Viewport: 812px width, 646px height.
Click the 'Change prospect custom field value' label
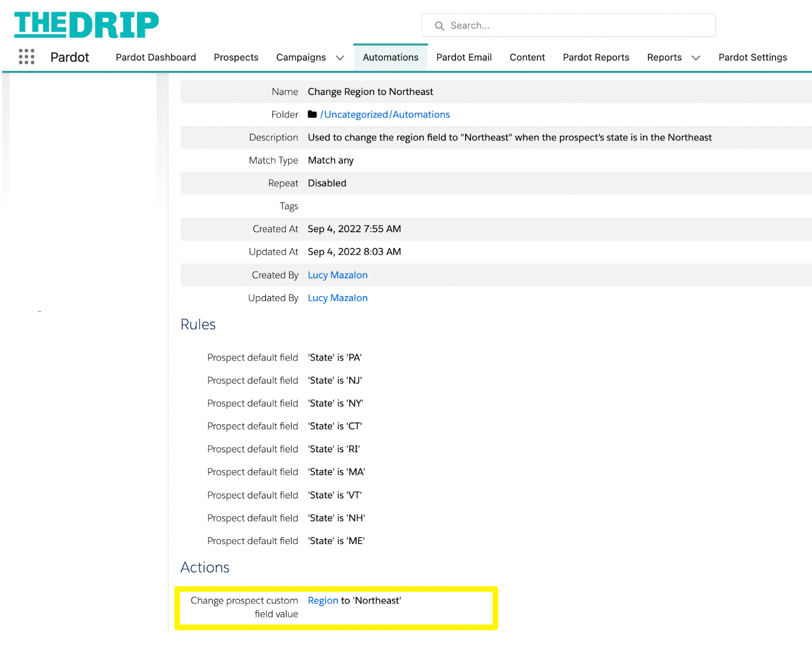[244, 607]
